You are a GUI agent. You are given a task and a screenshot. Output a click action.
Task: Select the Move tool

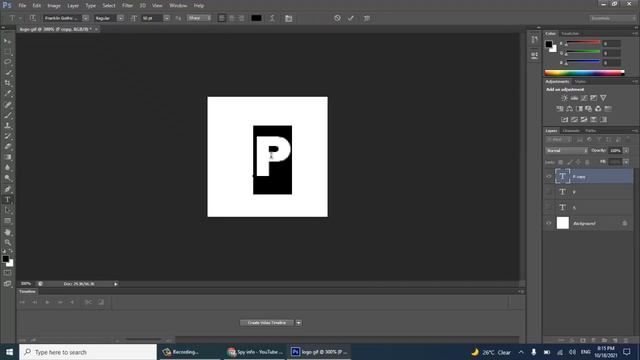pos(7,41)
